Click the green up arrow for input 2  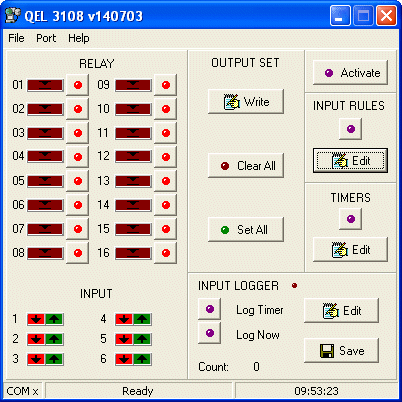[x=54, y=339]
